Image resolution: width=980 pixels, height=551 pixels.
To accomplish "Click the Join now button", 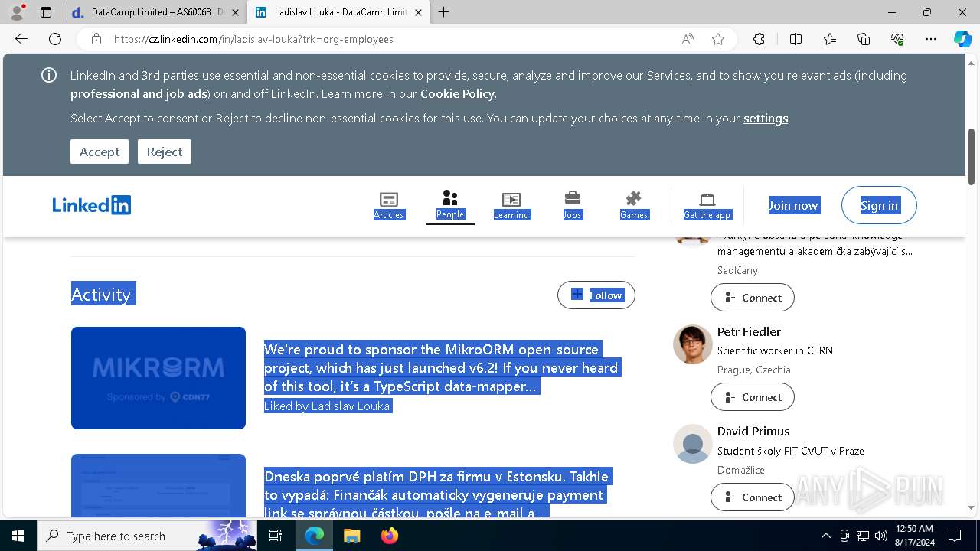I will pyautogui.click(x=793, y=205).
